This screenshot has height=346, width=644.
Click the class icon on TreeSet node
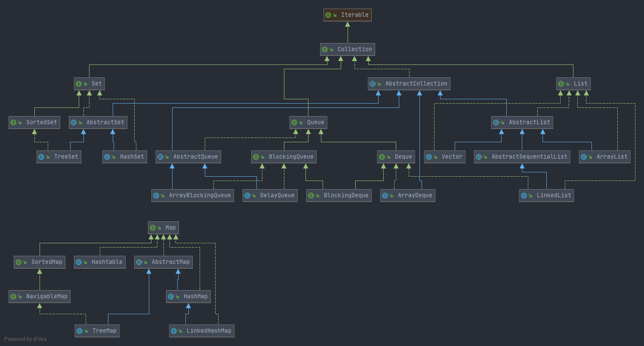[41, 157]
